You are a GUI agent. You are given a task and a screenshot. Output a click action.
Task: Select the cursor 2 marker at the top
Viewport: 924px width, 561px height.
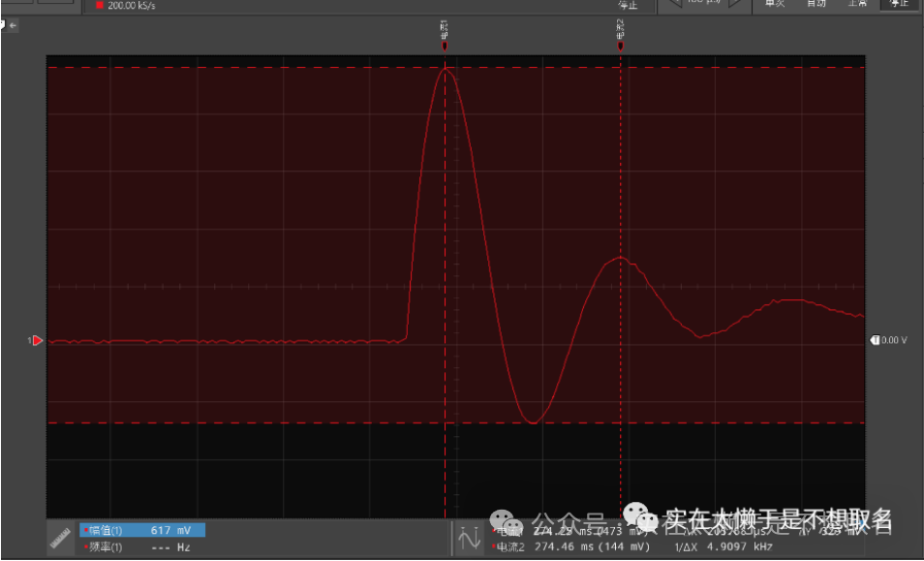[620, 45]
